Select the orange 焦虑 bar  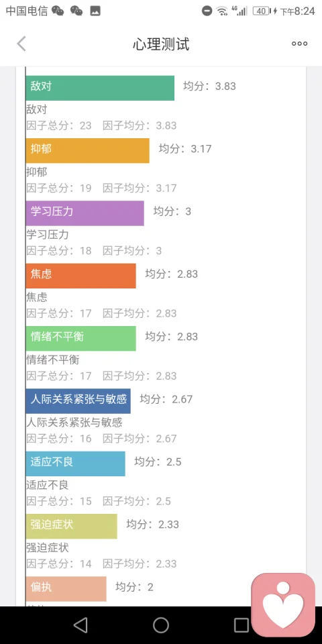pos(81,276)
